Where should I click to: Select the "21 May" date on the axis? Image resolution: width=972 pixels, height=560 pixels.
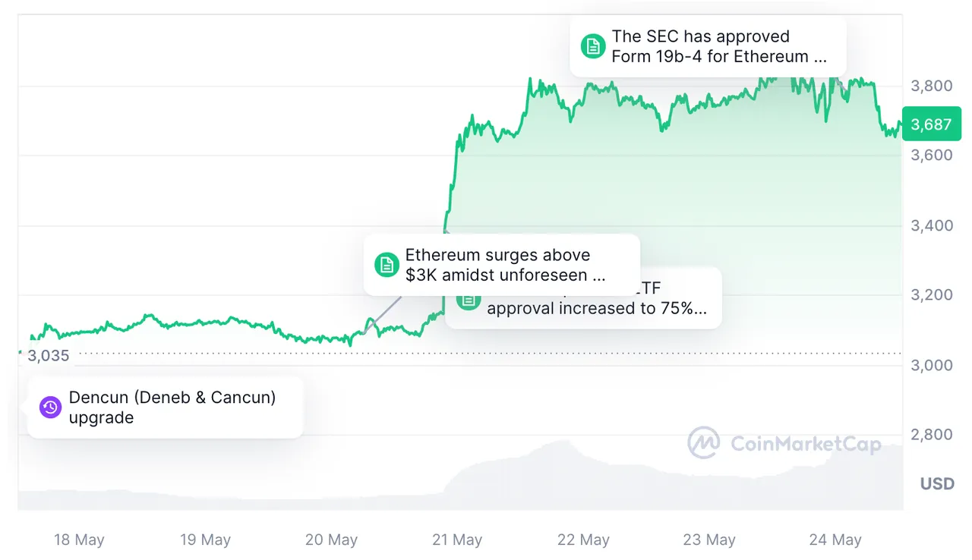[x=457, y=540]
